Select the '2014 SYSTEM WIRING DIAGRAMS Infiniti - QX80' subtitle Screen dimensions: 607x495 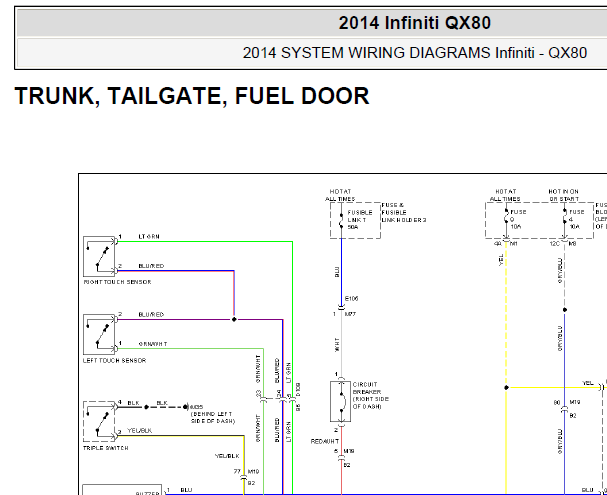[x=415, y=53]
